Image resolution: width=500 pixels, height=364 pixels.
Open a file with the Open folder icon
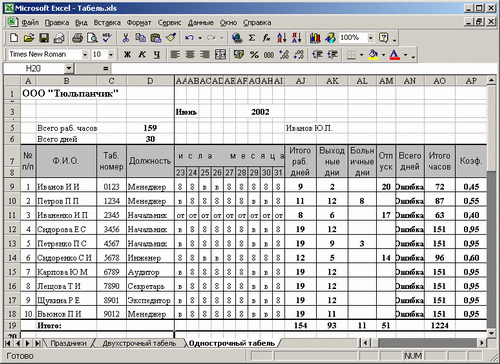point(29,38)
